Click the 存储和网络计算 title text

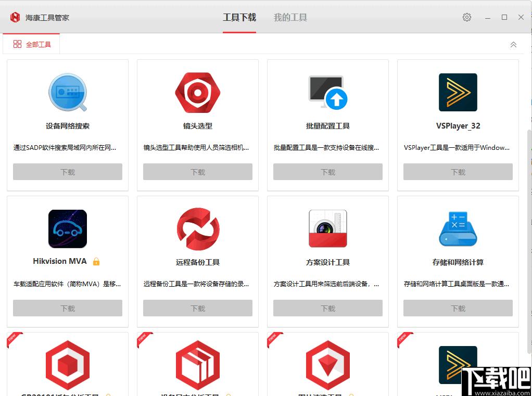458,262
